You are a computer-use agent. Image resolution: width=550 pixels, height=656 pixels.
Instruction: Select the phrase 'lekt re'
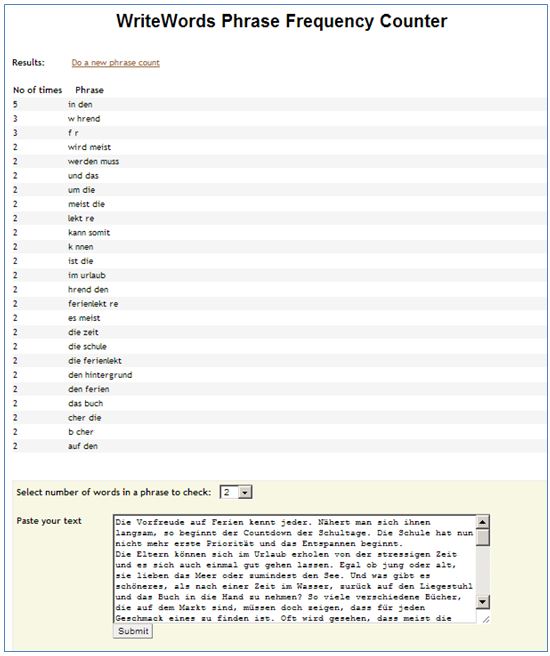(81, 218)
